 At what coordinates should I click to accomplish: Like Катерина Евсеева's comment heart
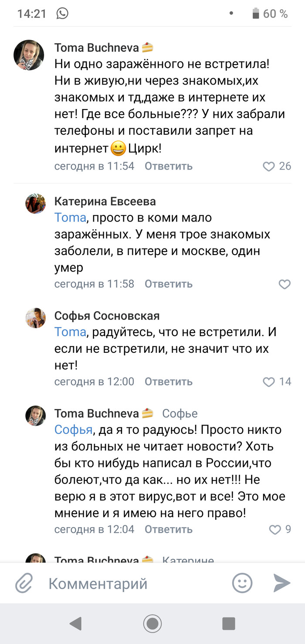coord(284,284)
